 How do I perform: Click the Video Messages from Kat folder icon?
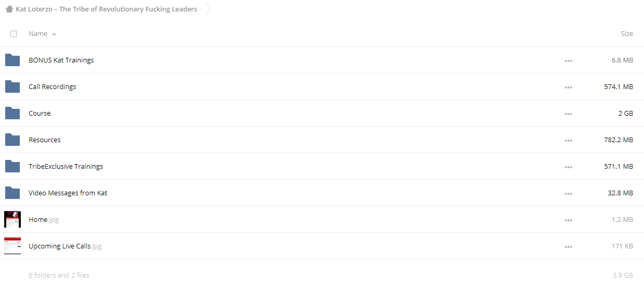coord(12,193)
